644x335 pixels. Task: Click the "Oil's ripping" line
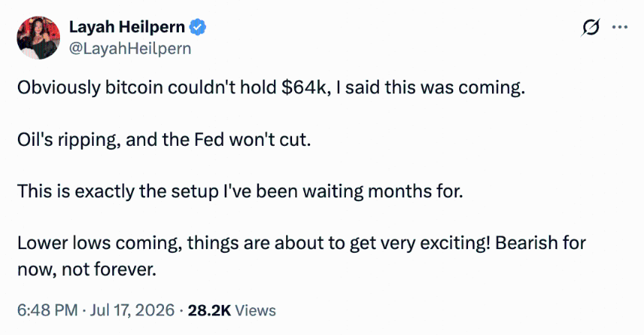(x=164, y=140)
